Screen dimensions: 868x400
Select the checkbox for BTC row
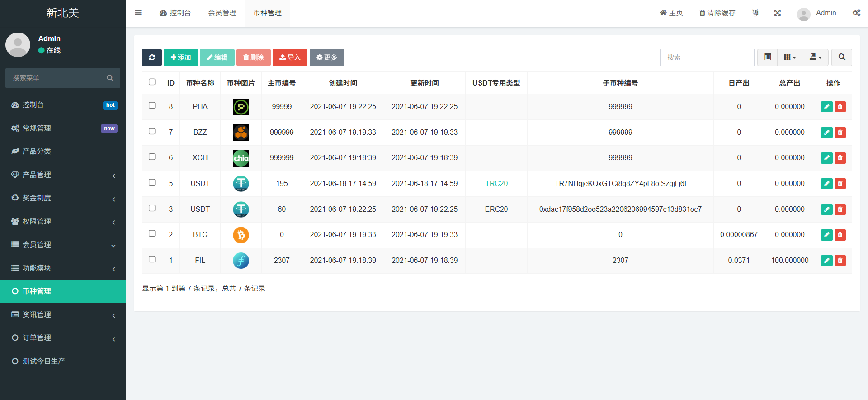(152, 234)
